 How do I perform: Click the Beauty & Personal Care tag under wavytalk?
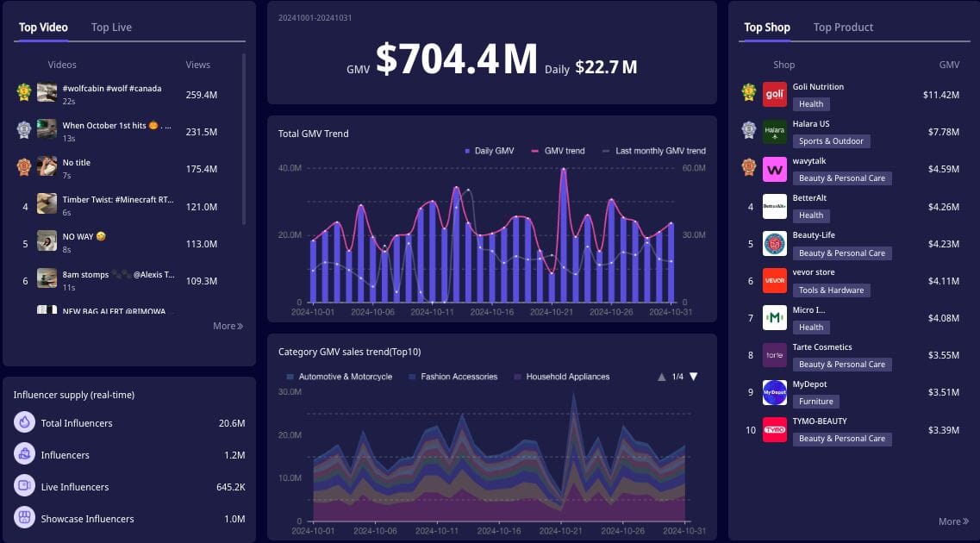tap(842, 178)
